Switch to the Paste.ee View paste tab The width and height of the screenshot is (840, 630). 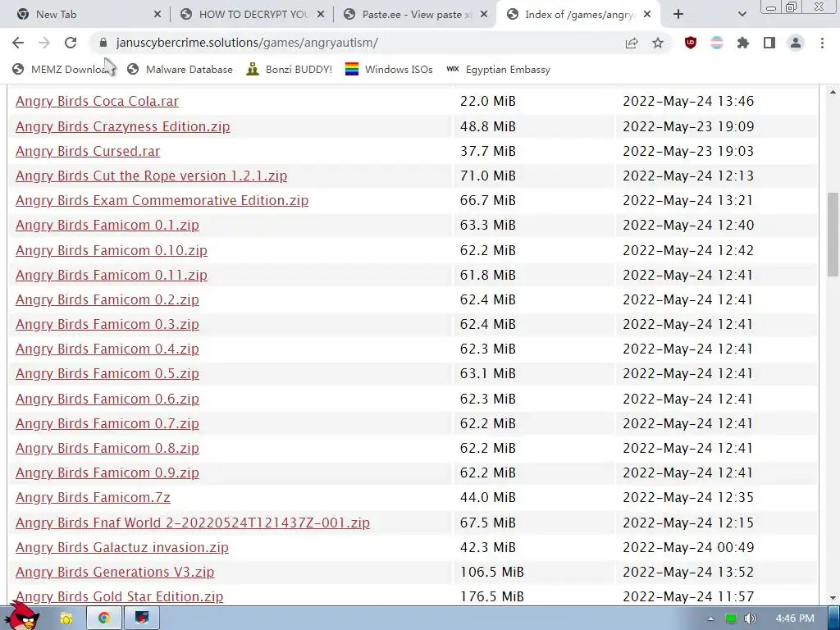click(x=415, y=15)
